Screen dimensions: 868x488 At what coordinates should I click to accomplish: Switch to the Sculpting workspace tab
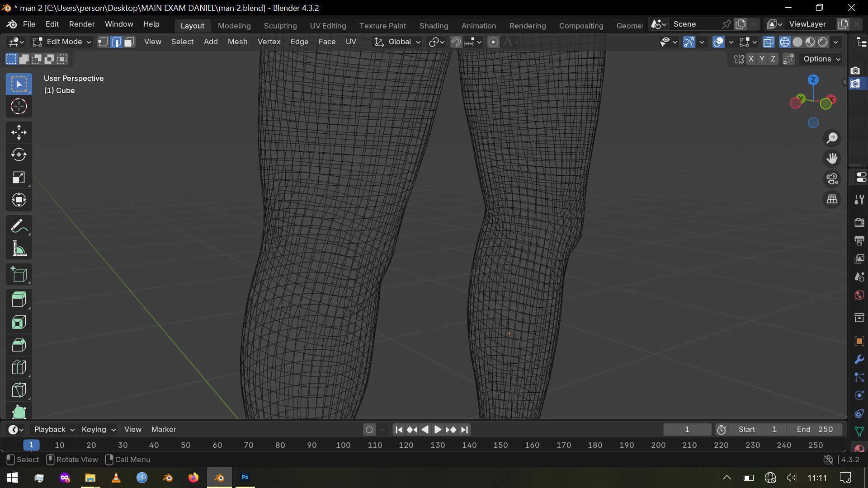[280, 26]
